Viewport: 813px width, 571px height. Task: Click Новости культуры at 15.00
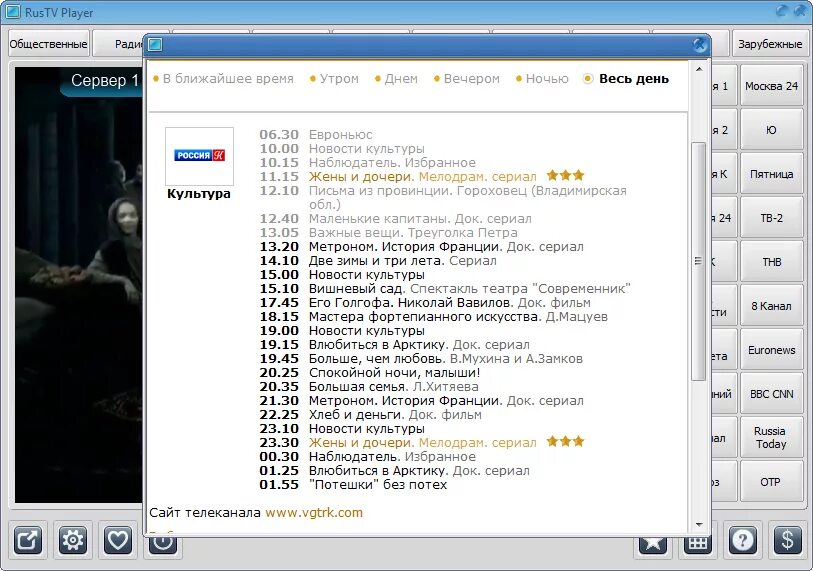pyautogui.click(x=367, y=274)
